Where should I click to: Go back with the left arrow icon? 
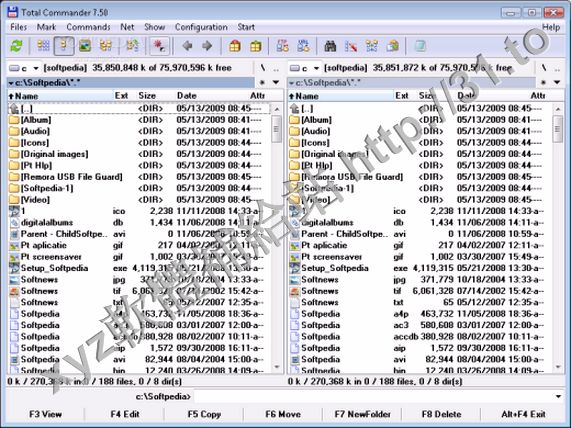tap(187, 46)
